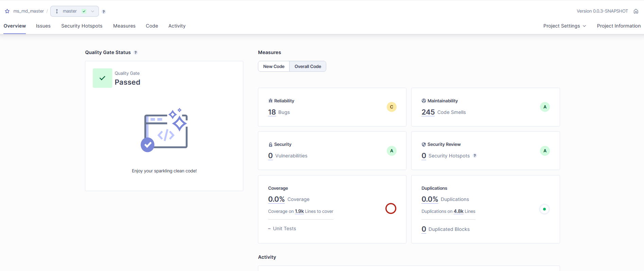Open Project Information
Screen dimensions: 644x271
pos(619,26)
